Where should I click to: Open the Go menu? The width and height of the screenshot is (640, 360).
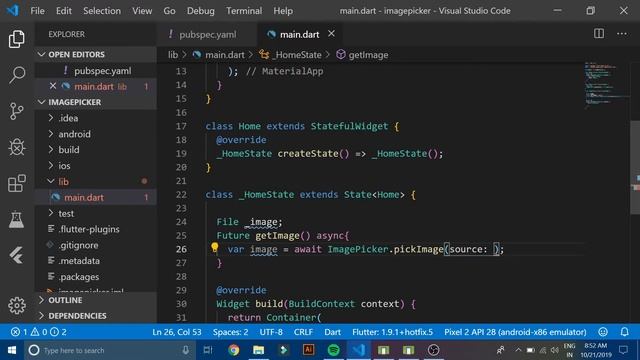[x=169, y=11]
